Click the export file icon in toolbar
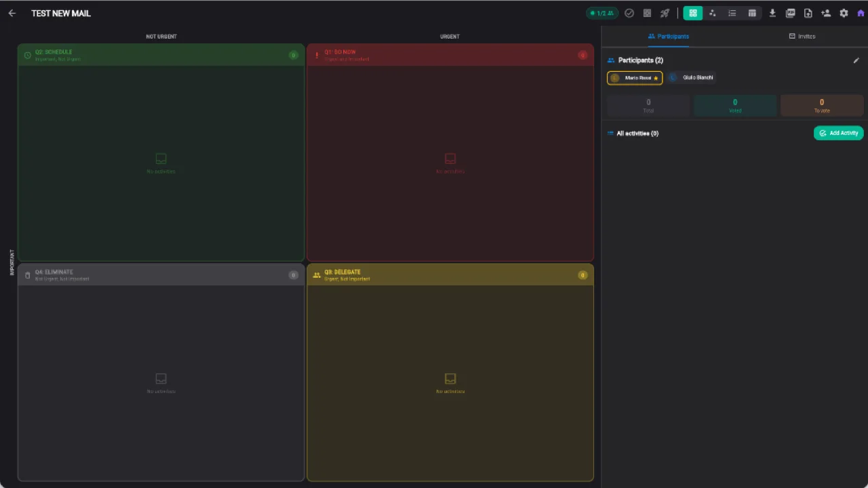This screenshot has width=868, height=488. tap(808, 13)
